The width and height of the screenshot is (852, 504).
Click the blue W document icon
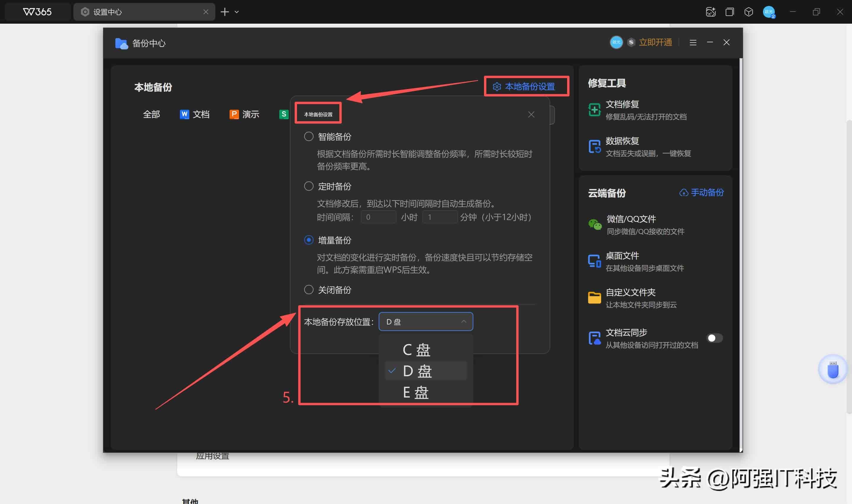(x=184, y=114)
